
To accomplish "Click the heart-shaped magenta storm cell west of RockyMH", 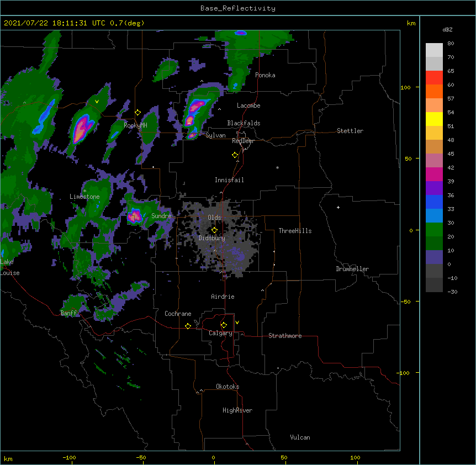I will click(x=82, y=129).
